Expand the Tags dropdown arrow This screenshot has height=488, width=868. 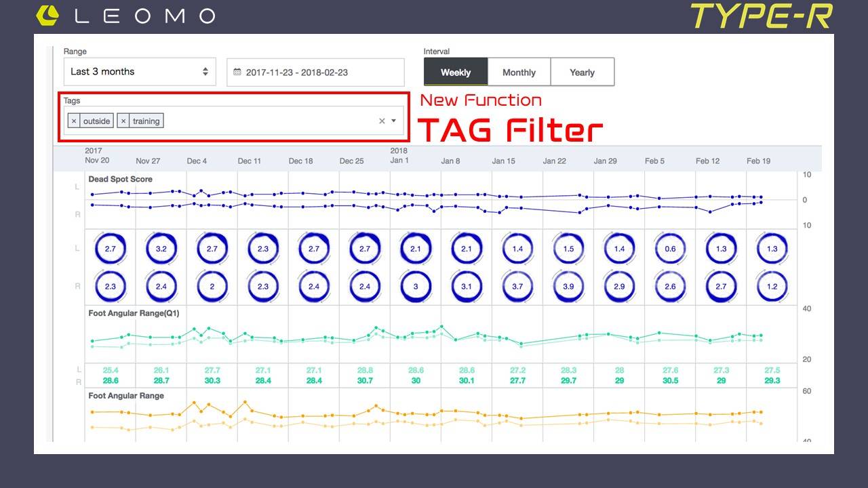[x=394, y=121]
